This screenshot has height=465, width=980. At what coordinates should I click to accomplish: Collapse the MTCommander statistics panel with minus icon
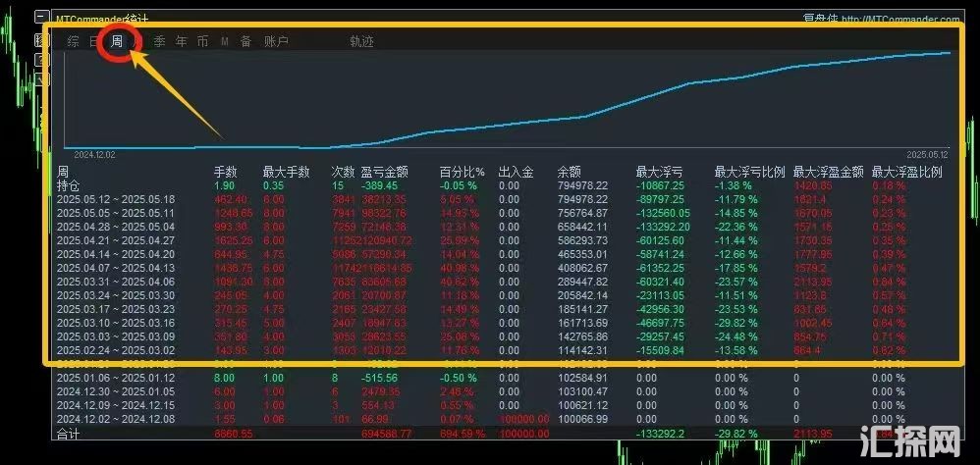42,17
